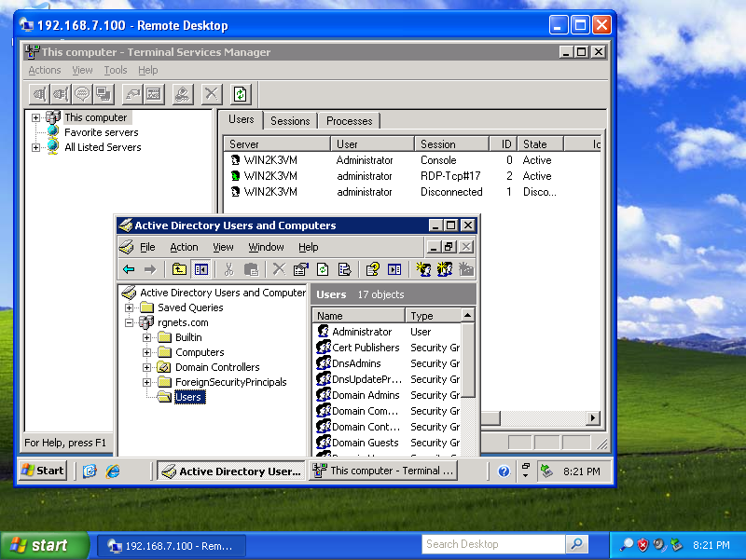Screen dimensions: 746x560
Task: Select the RDP-Tcp#17 session row
Action: pos(414,176)
